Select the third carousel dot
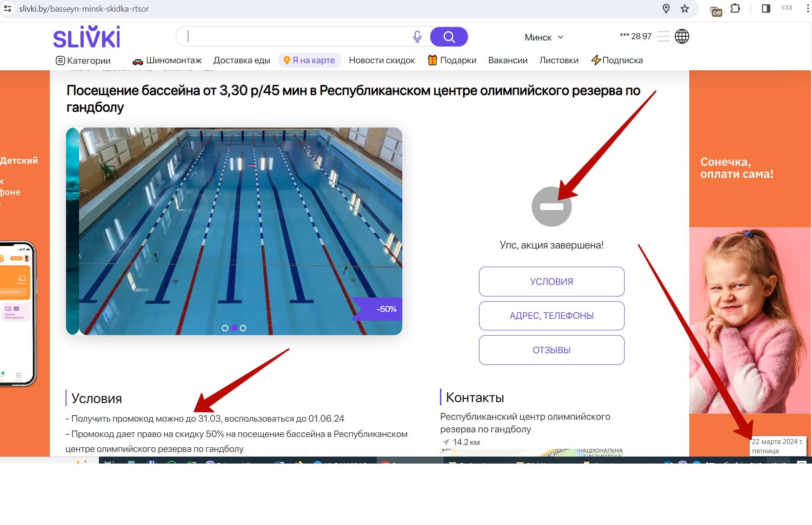Screen dimensions: 812x525 click(243, 328)
